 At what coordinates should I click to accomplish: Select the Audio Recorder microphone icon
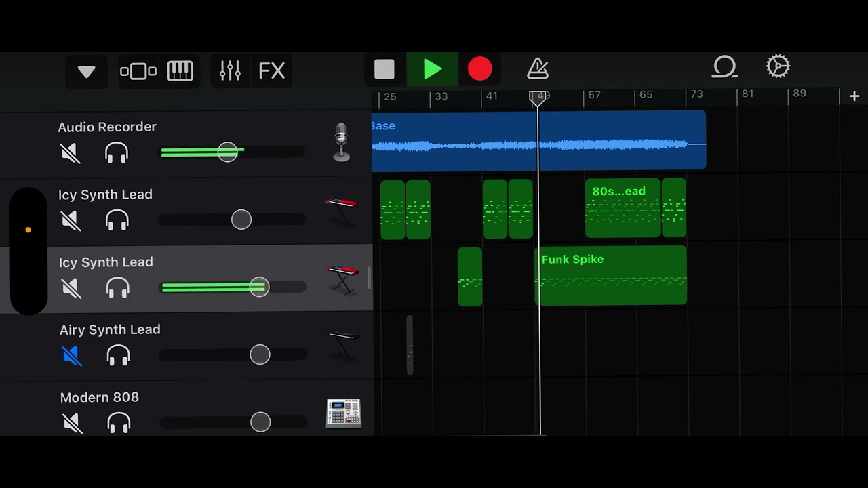341,142
